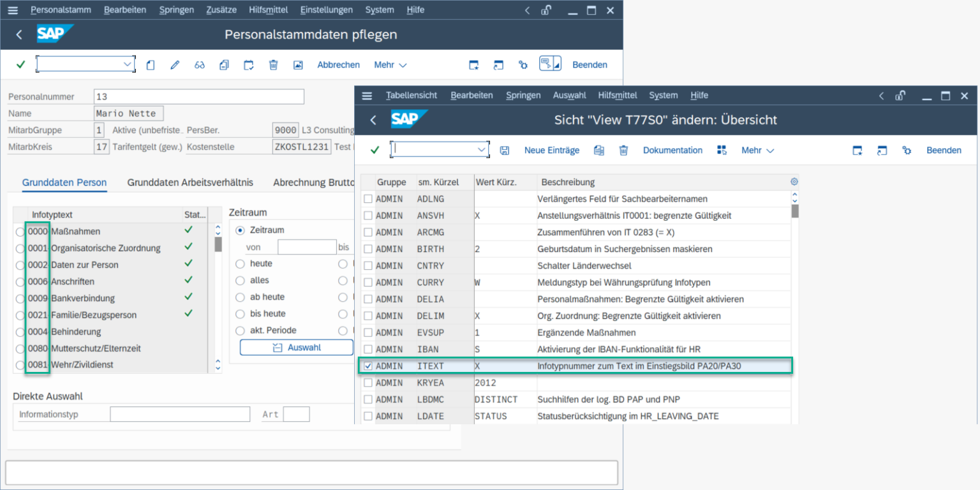980x490 pixels.
Task: Click the Copy as icon beside Neue Einträge
Action: click(598, 151)
